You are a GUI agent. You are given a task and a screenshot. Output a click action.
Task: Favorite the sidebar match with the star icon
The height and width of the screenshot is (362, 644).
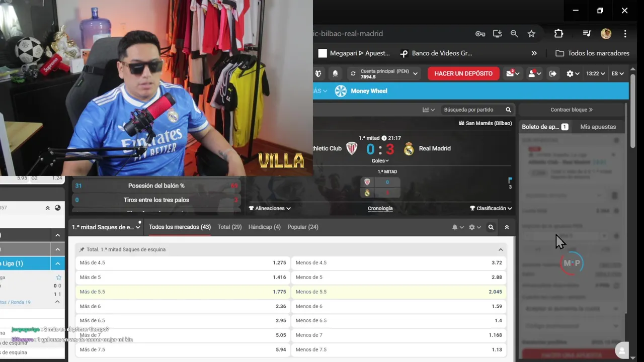(58, 278)
